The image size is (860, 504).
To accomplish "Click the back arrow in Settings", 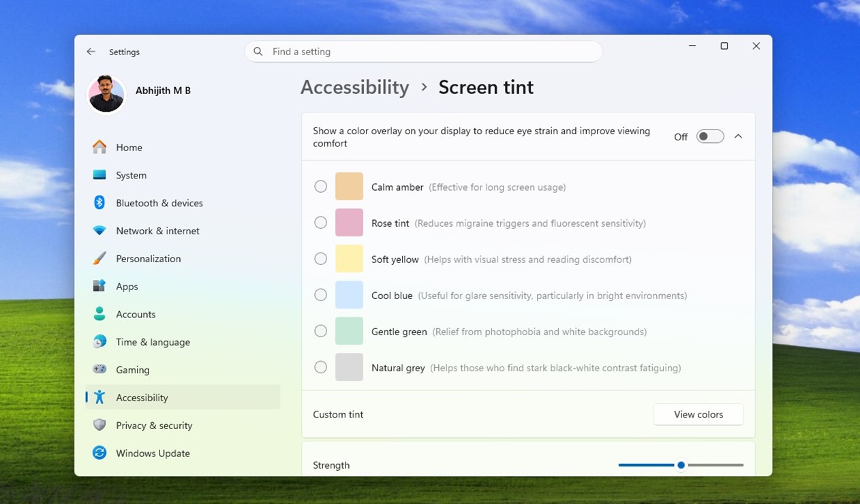I will click(x=91, y=51).
